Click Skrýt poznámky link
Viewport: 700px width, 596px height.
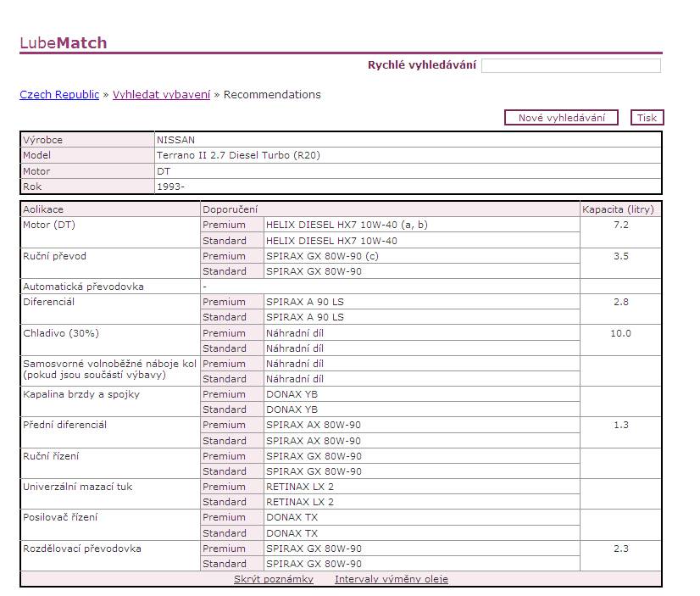tap(274, 579)
